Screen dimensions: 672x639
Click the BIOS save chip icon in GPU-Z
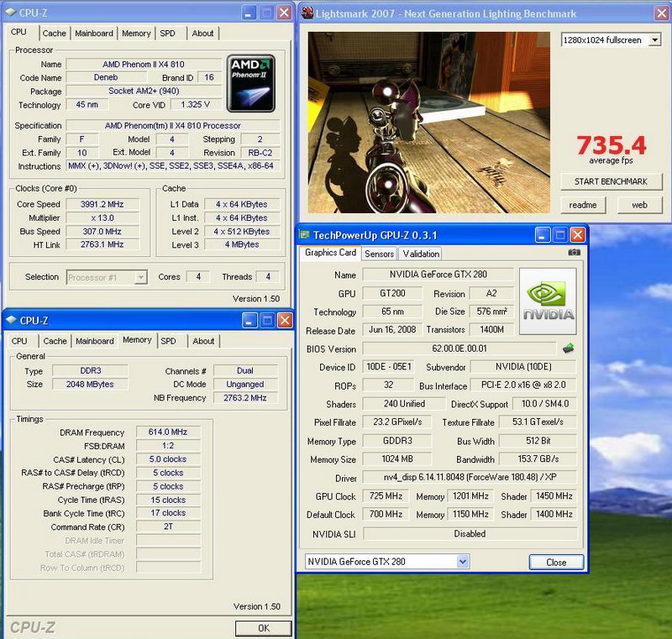(569, 348)
